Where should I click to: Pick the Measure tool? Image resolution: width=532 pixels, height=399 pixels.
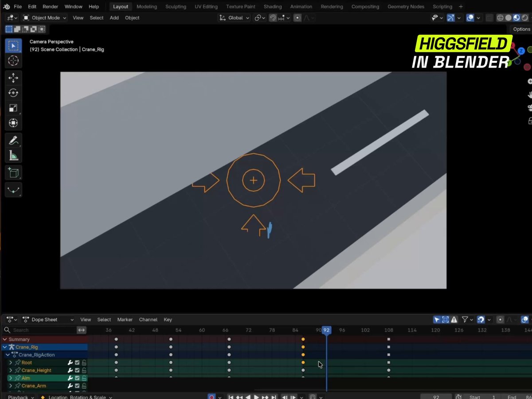[x=13, y=156]
